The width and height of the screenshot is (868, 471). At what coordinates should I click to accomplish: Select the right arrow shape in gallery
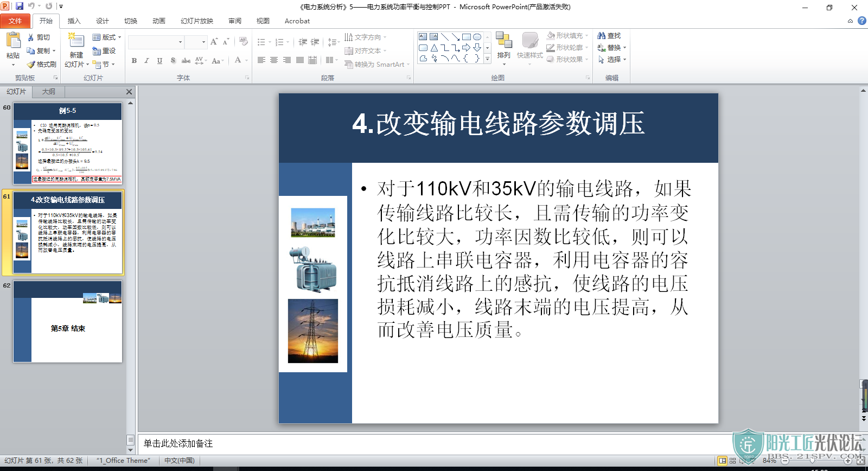(466, 48)
